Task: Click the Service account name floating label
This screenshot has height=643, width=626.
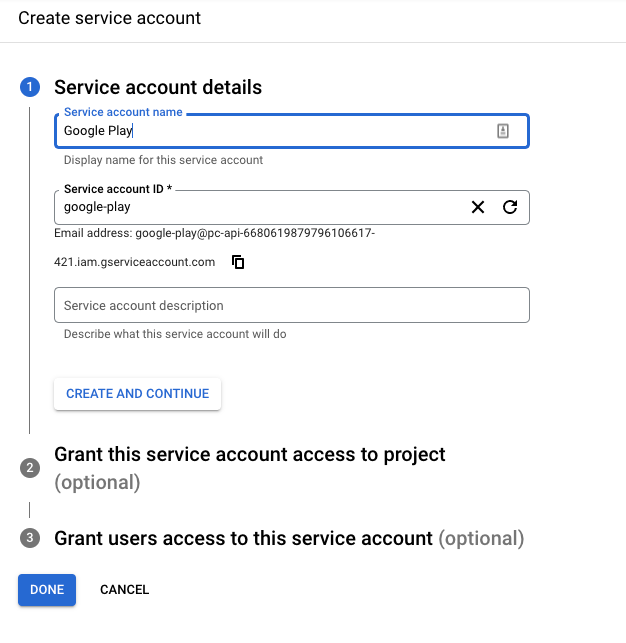Action: coord(123,112)
